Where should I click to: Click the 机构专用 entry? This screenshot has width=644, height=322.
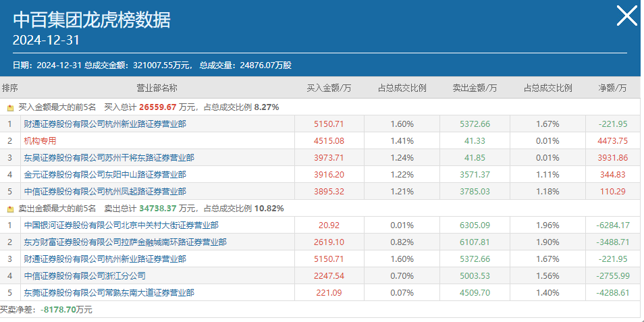(x=40, y=141)
